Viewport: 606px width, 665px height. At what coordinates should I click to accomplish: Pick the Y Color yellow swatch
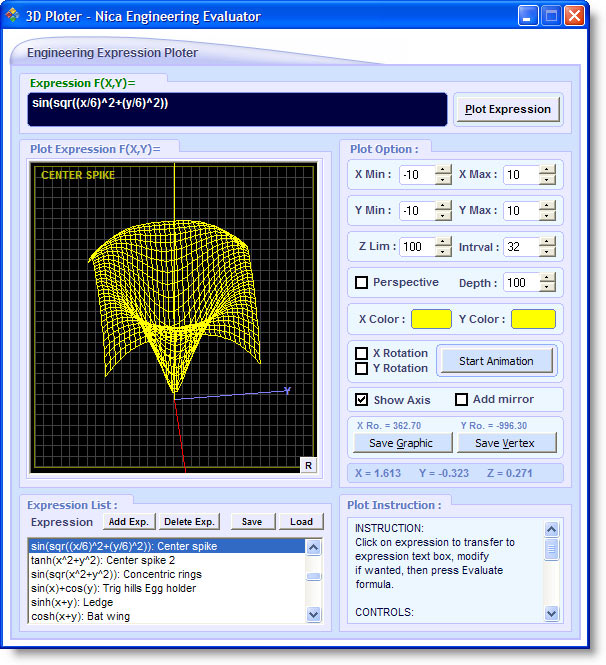[x=533, y=319]
